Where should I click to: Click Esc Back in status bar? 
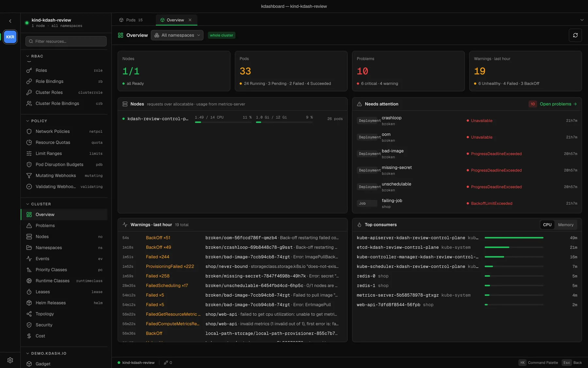click(x=572, y=362)
